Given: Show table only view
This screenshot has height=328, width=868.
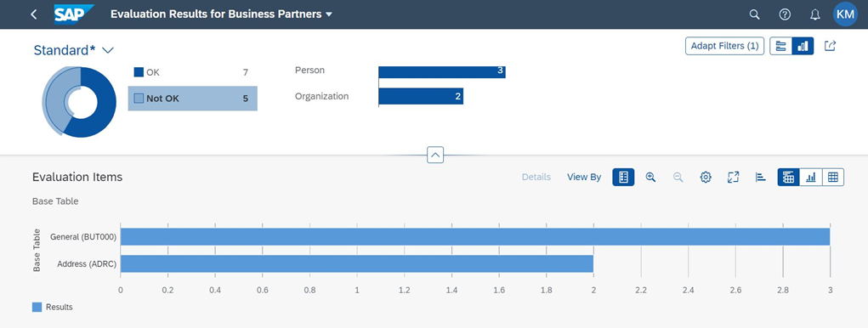Looking at the screenshot, I should [x=833, y=177].
